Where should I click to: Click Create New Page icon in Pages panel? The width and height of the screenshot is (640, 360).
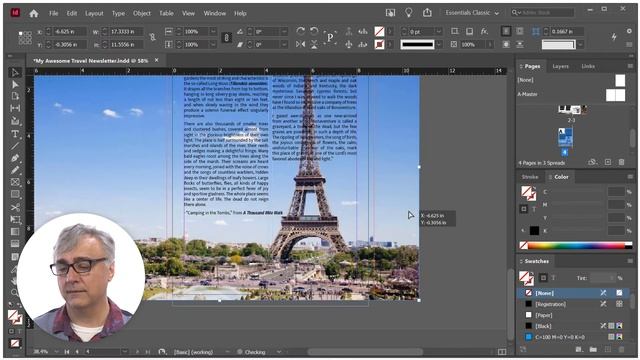coord(608,162)
